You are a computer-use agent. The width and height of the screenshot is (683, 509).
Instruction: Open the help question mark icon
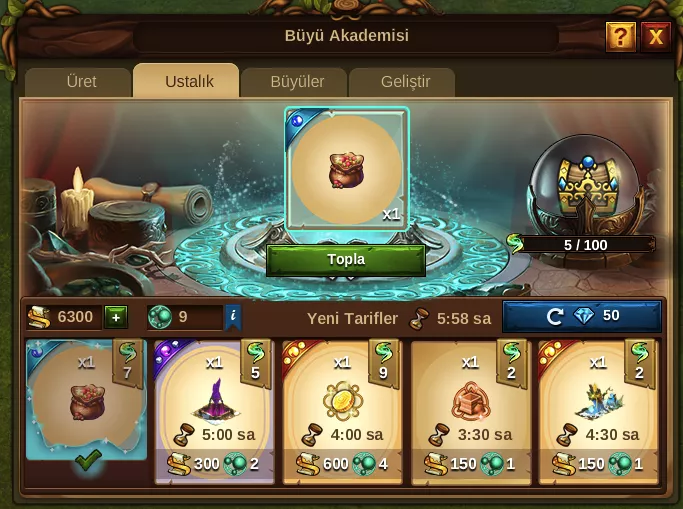click(620, 37)
